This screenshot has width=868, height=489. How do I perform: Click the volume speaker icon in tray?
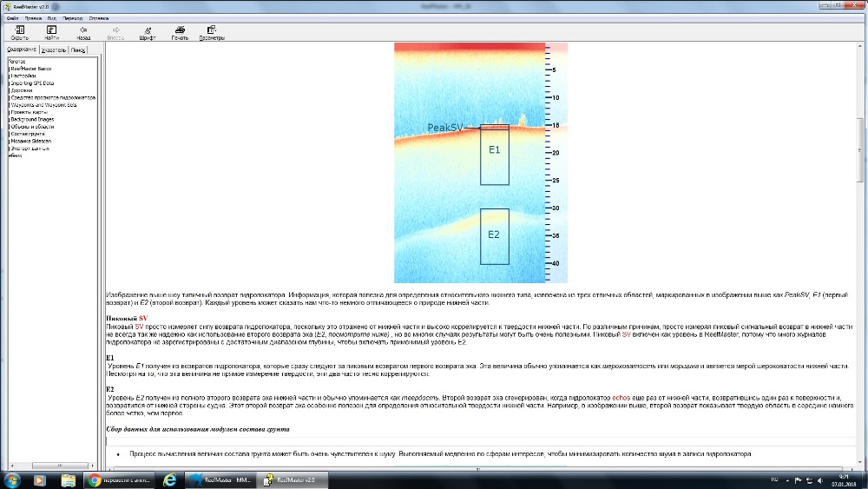click(821, 479)
